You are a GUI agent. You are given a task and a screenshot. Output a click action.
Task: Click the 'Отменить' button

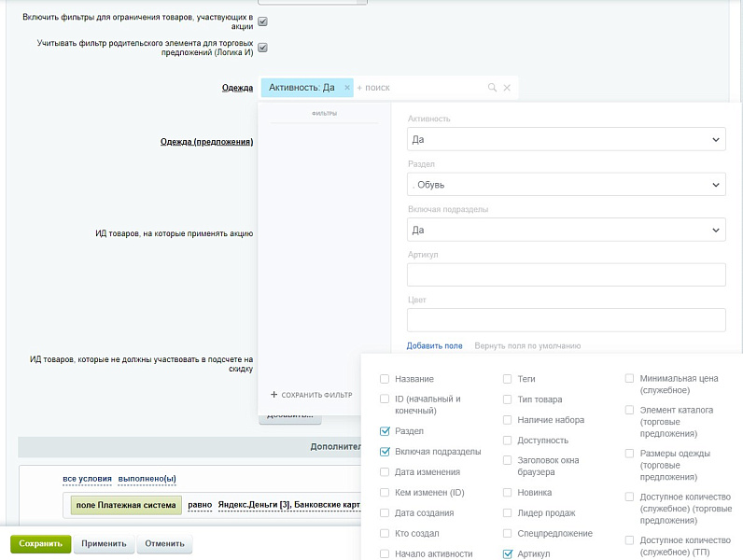(163, 543)
